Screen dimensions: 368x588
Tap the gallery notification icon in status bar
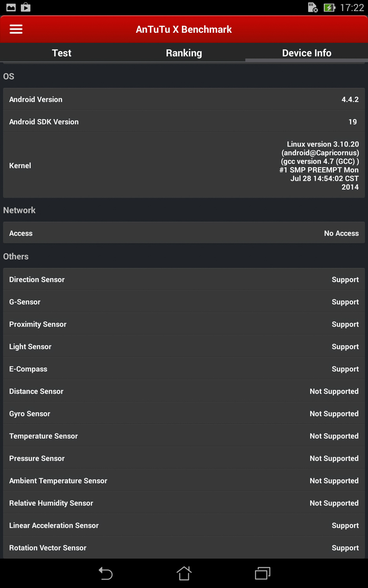(11, 7)
